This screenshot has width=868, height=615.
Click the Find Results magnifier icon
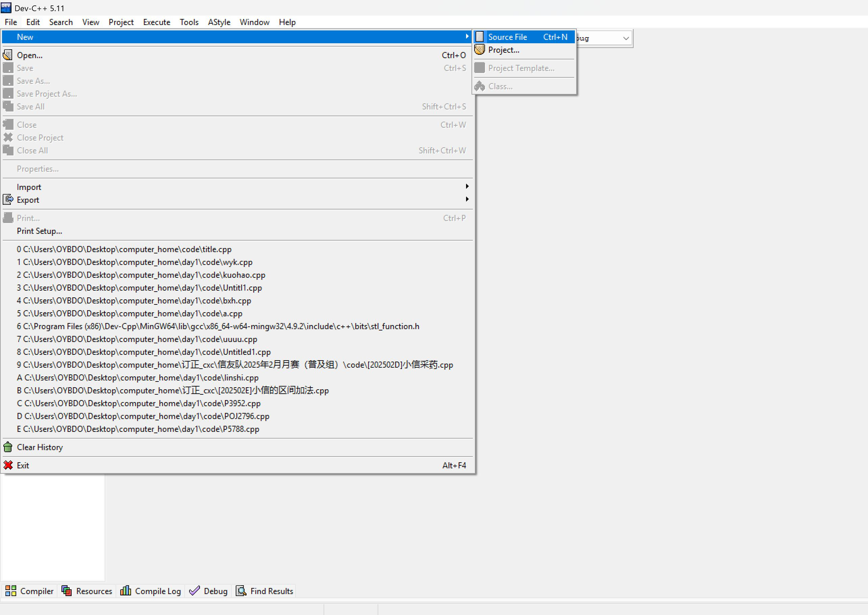(x=241, y=591)
